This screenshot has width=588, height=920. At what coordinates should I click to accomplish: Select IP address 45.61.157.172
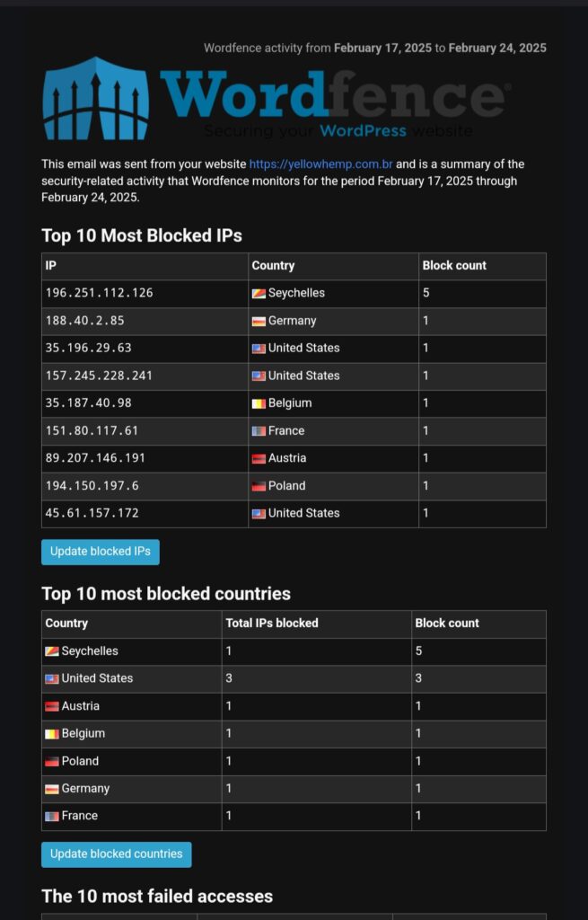[92, 513]
